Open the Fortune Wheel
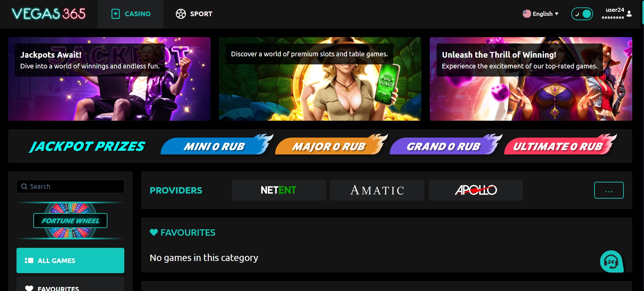644x291 pixels. pyautogui.click(x=70, y=221)
